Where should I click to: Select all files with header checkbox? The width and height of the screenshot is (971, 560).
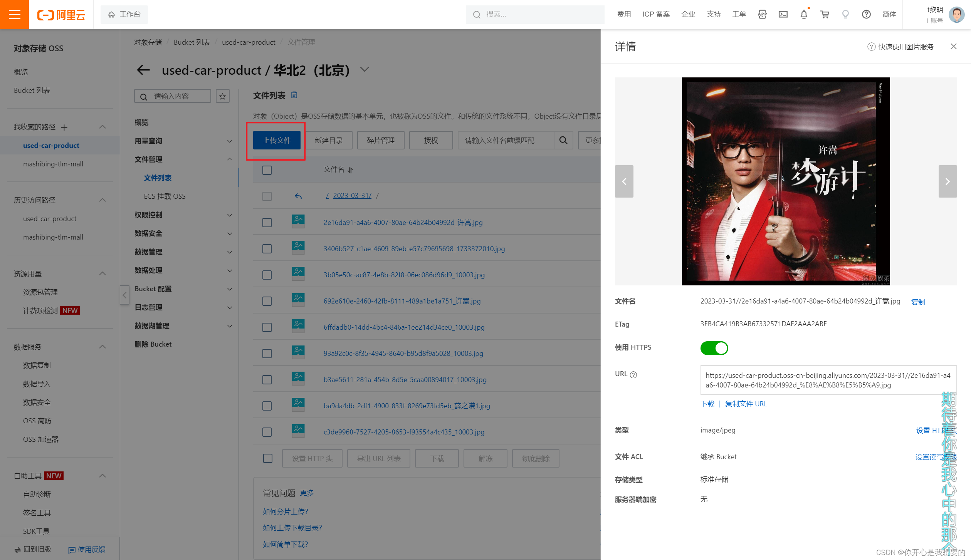pos(267,170)
